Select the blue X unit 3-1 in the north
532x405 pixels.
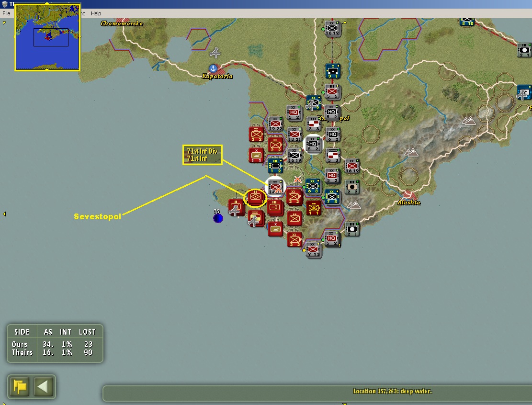(332, 71)
